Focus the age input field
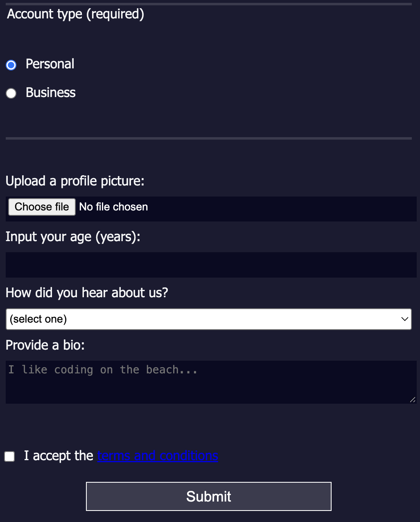 211,265
